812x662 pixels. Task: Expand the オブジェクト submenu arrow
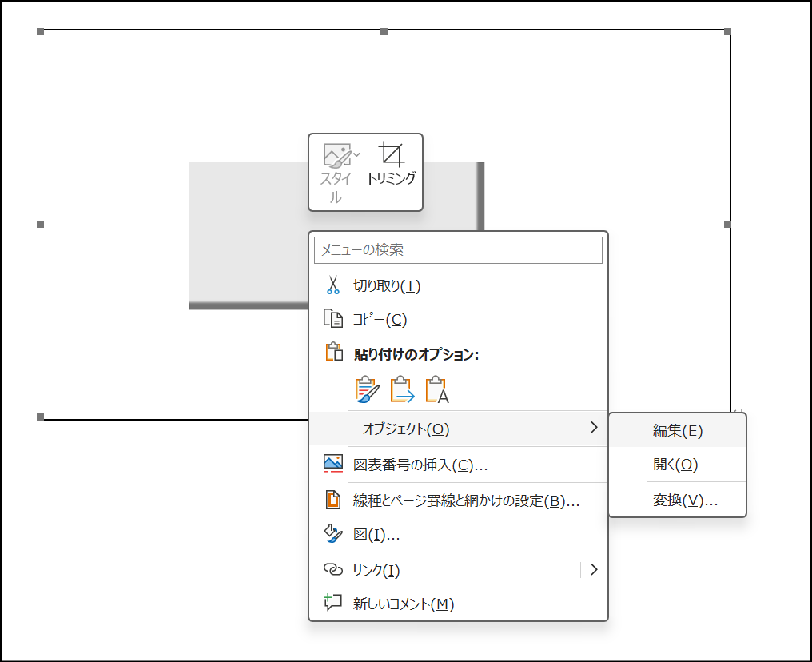(x=594, y=428)
